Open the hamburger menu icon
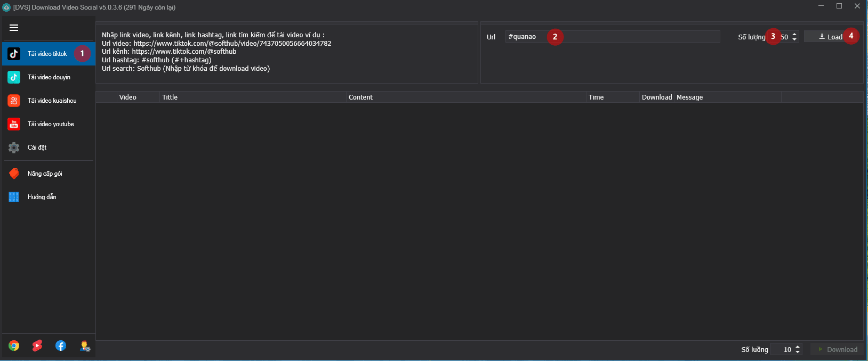 (x=14, y=28)
